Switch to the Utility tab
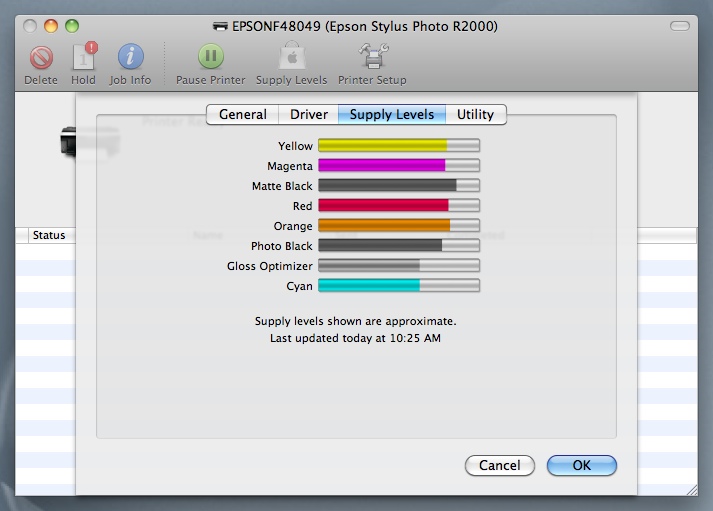Viewport: 713px width, 511px height. click(475, 115)
